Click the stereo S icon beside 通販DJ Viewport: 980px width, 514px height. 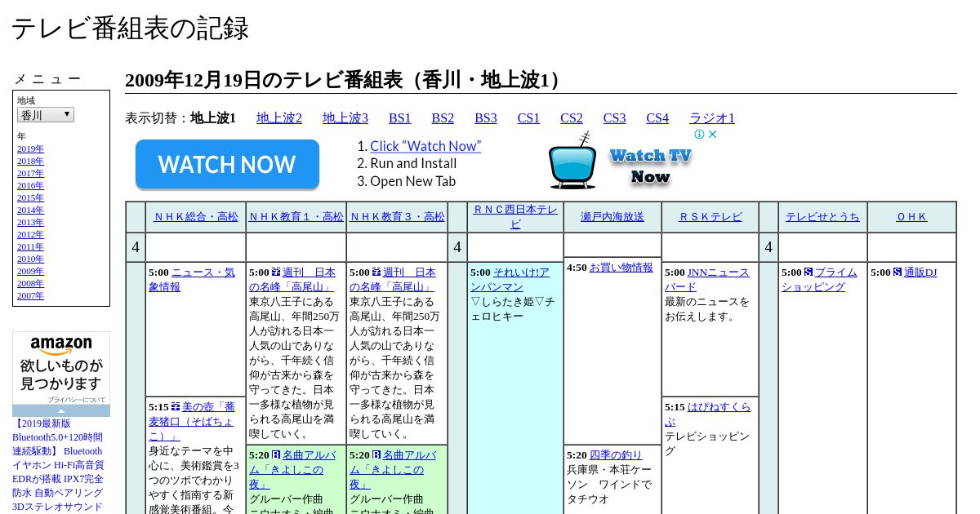898,273
